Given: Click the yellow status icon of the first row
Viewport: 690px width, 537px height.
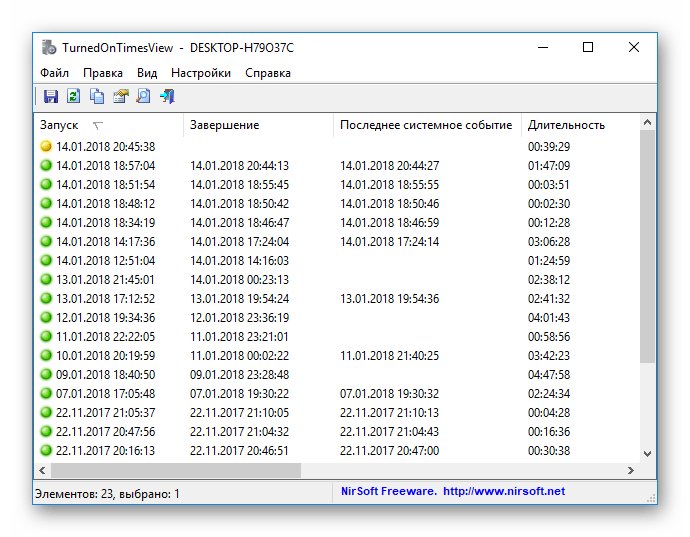Looking at the screenshot, I should (x=46, y=147).
